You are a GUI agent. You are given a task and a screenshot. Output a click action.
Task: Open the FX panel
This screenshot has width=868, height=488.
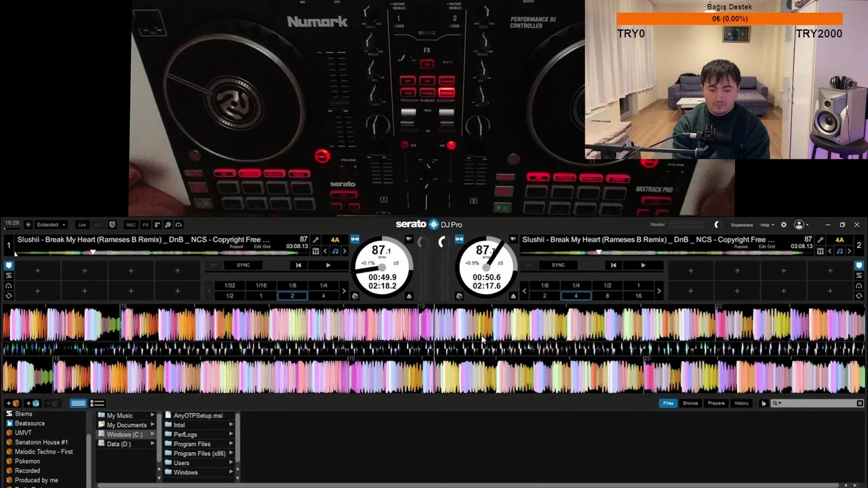click(x=145, y=224)
